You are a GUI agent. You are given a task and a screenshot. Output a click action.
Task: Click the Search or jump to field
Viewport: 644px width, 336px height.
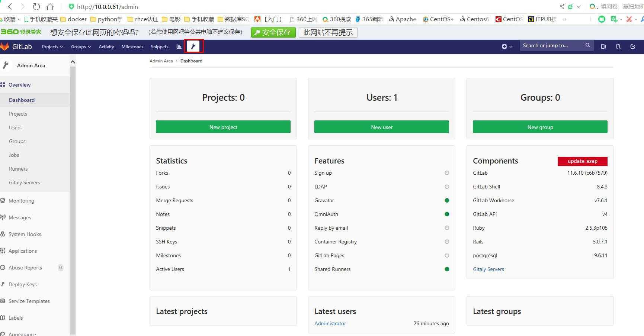tap(551, 45)
